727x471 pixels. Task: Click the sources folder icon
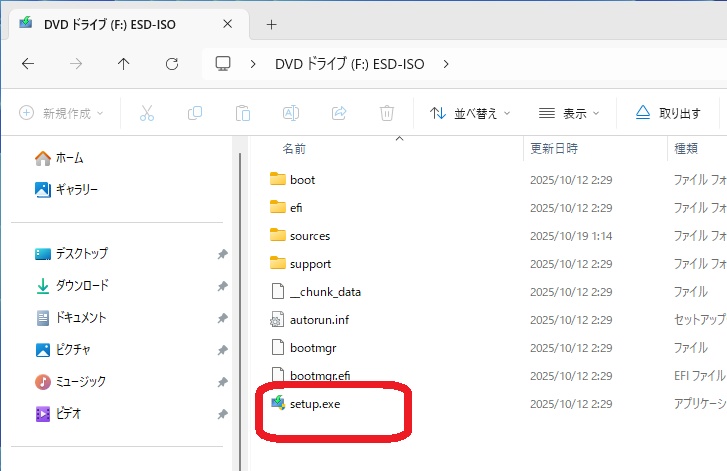pyautogui.click(x=278, y=235)
